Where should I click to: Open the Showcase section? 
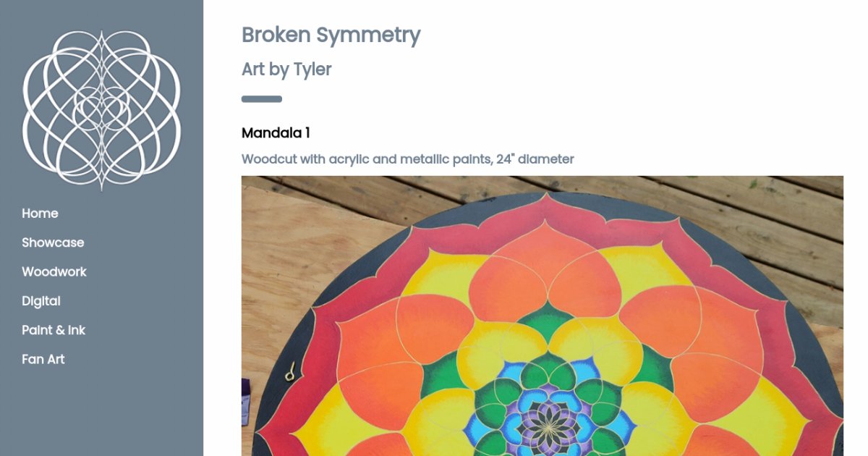[x=53, y=242]
